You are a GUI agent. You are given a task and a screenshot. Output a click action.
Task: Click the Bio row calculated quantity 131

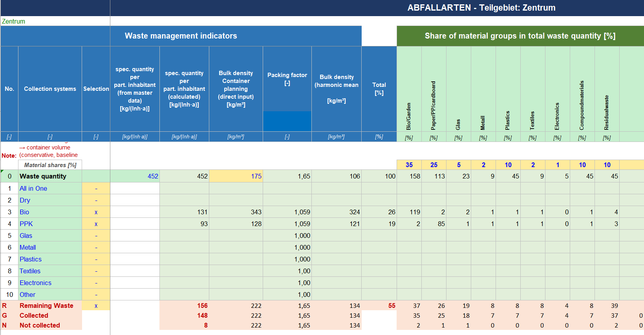[184, 212]
